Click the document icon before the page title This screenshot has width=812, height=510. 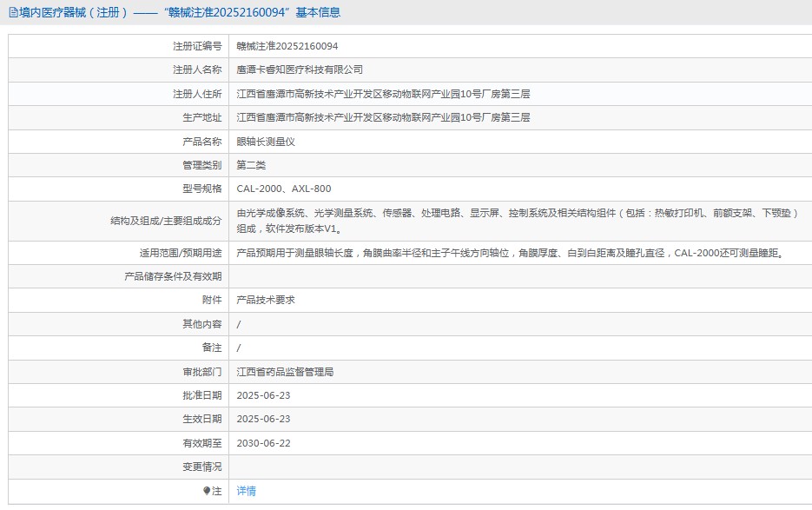pyautogui.click(x=13, y=12)
